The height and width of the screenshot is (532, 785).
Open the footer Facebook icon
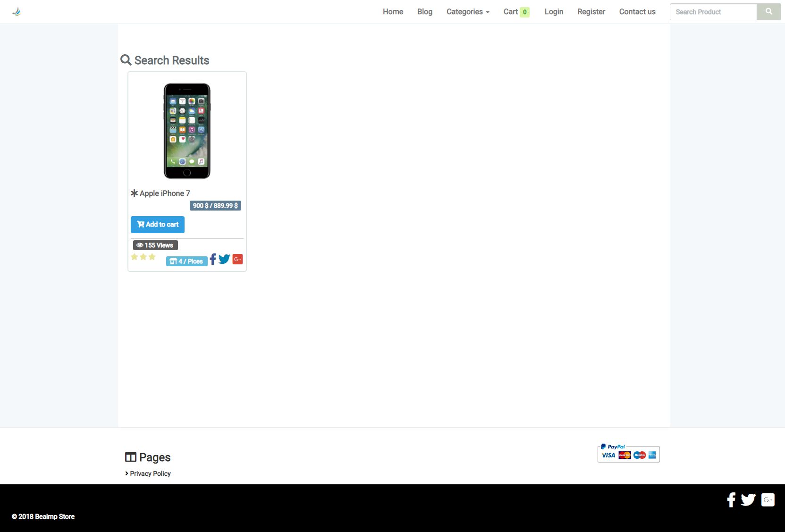click(x=731, y=499)
